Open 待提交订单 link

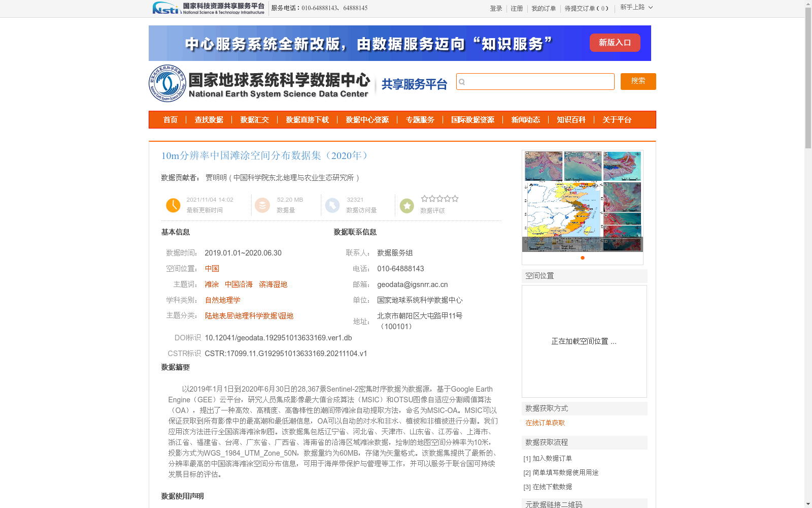[587, 9]
